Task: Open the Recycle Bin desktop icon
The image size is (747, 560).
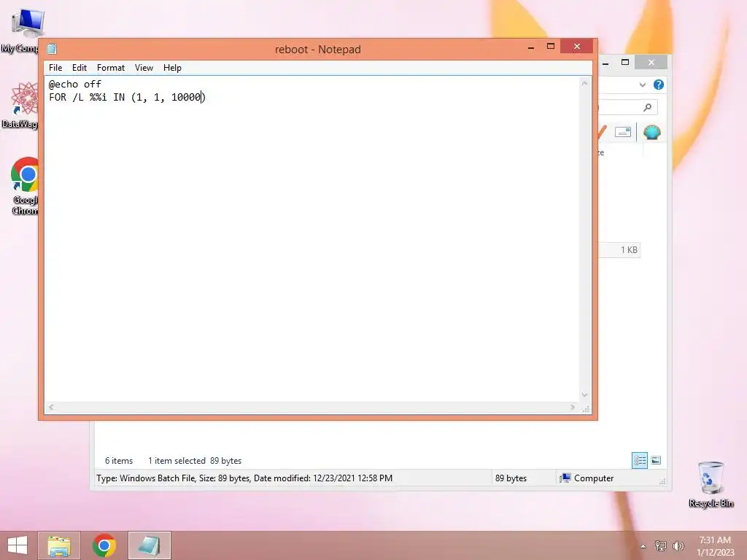Action: [x=711, y=484]
